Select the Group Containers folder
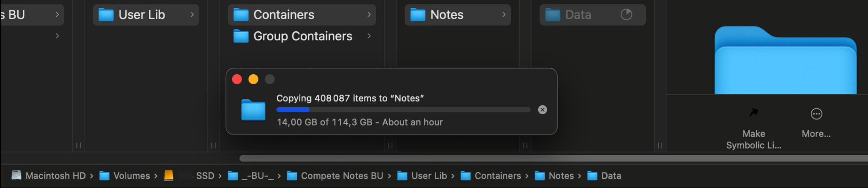Image resolution: width=868 pixels, height=188 pixels. (302, 36)
